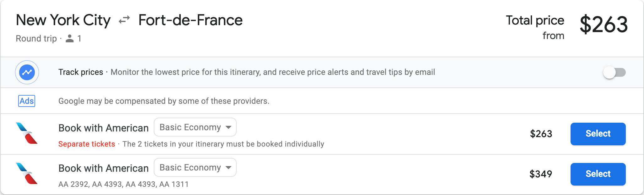This screenshot has height=195, width=644.
Task: Click the blue Ads badge
Action: point(27,101)
